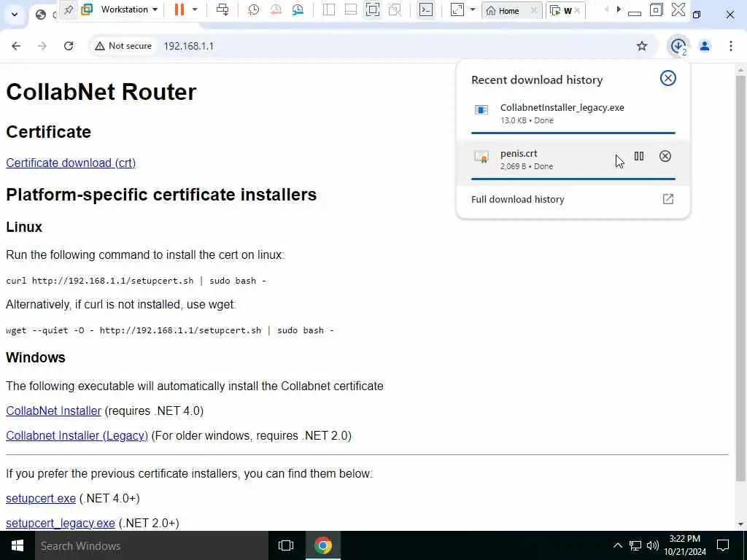The width and height of the screenshot is (747, 560).
Task: Click the Chrome taskbar icon
Action: coord(323,545)
